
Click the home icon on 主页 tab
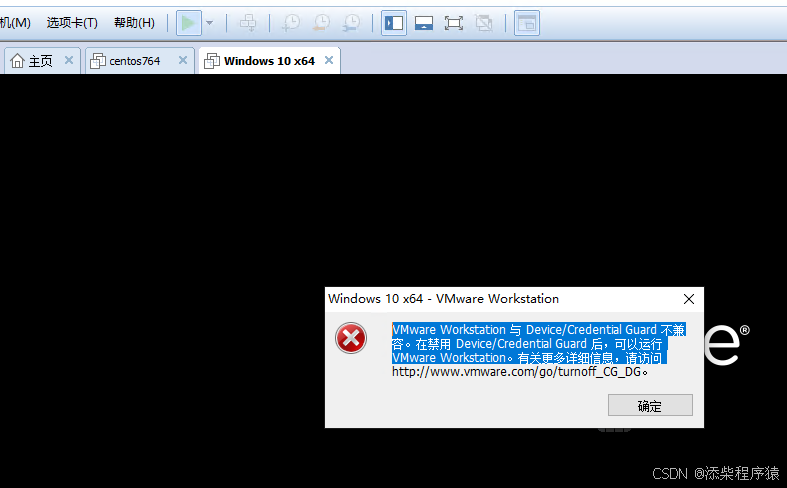[18, 61]
